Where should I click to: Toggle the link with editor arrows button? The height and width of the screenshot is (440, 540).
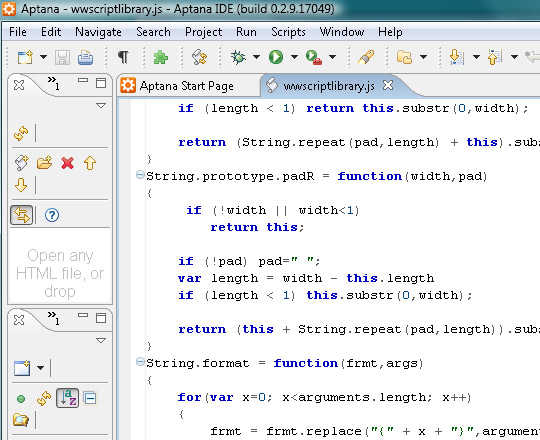point(22,215)
